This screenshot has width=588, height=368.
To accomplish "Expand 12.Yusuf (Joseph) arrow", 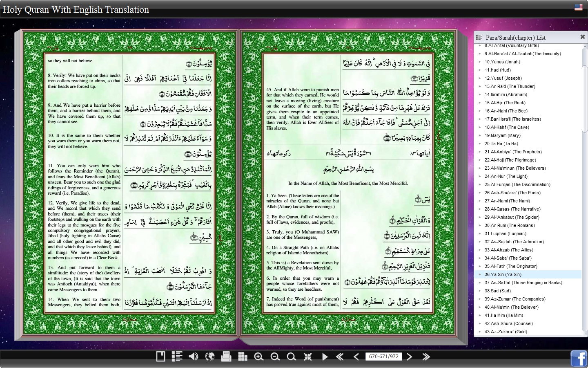I will tap(480, 78).
